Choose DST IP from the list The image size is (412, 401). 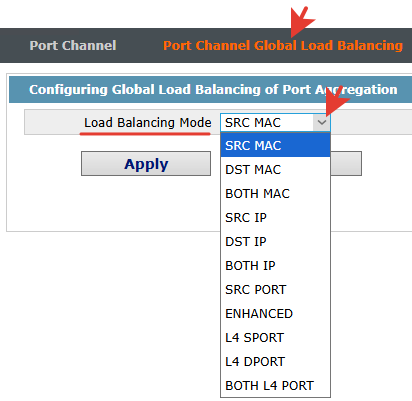275,241
